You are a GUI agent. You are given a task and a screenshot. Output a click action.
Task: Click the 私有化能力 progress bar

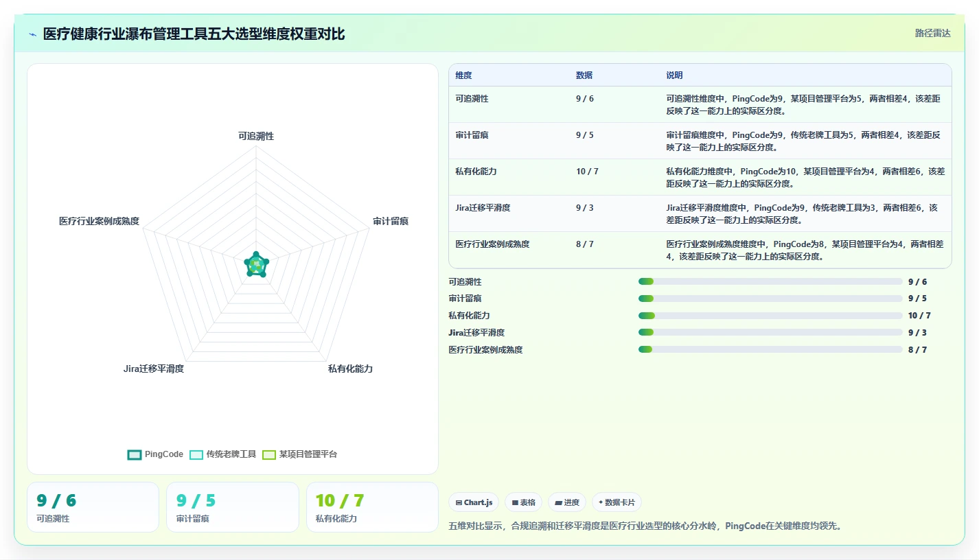(x=770, y=316)
